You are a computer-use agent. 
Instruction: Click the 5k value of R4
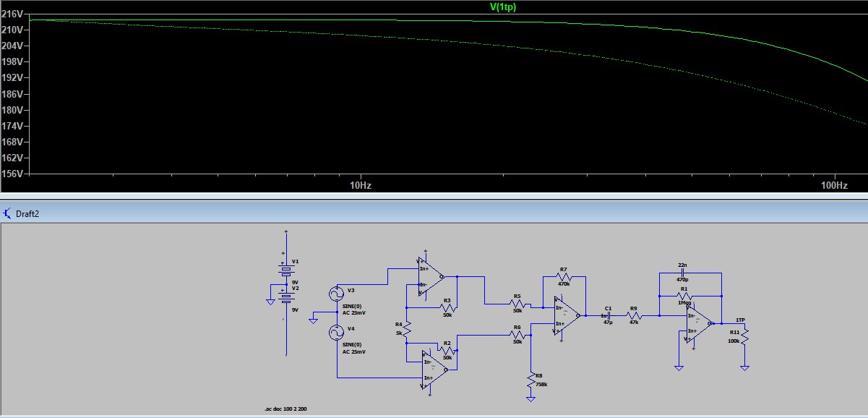coord(398,333)
